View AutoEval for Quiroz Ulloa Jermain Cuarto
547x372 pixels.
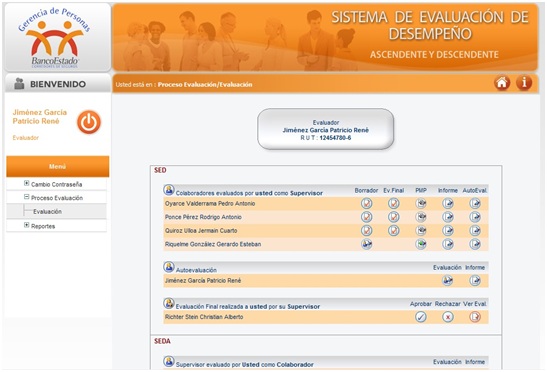(475, 231)
